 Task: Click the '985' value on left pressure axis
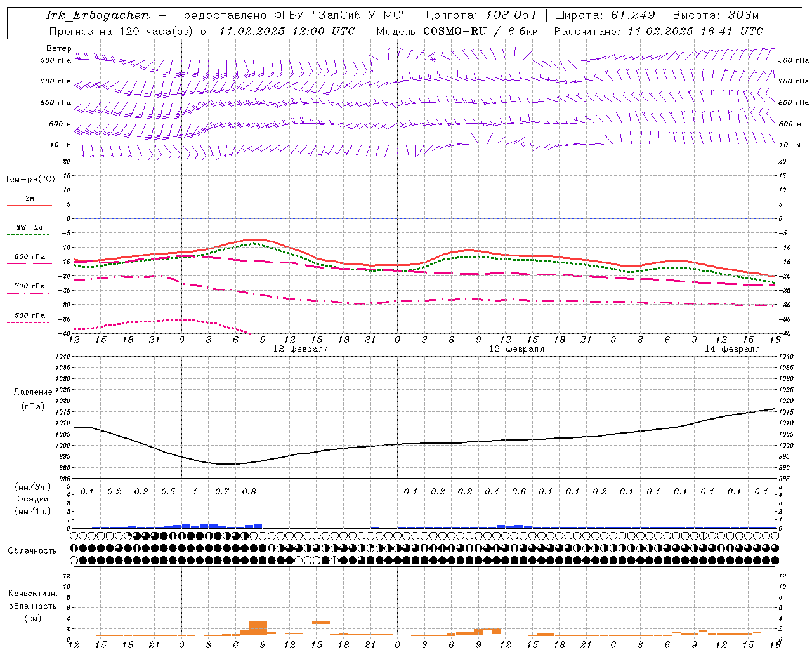pos(64,479)
